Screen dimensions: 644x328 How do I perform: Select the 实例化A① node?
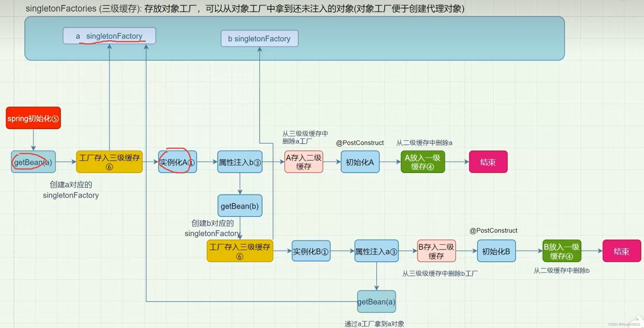coord(178,162)
